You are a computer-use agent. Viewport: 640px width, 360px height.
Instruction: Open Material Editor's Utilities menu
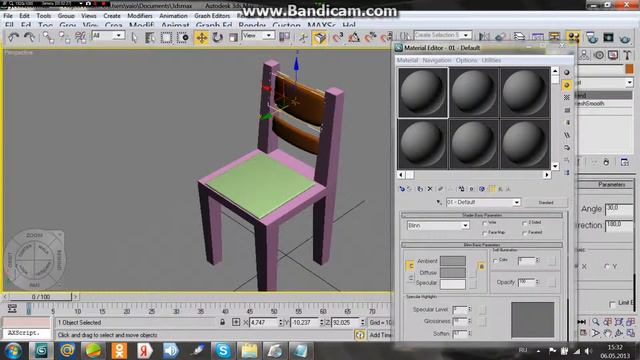point(491,60)
